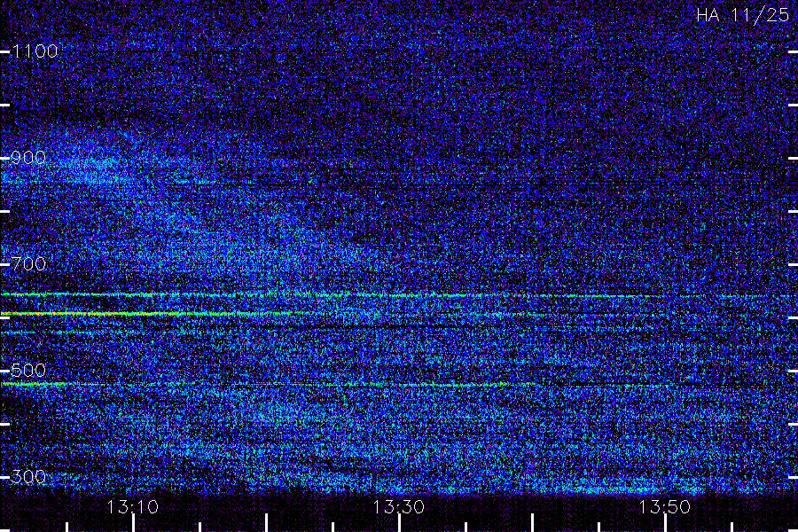This screenshot has height=532, width=798.
Task: Click the 300 frequency axis label
Action: (28, 477)
